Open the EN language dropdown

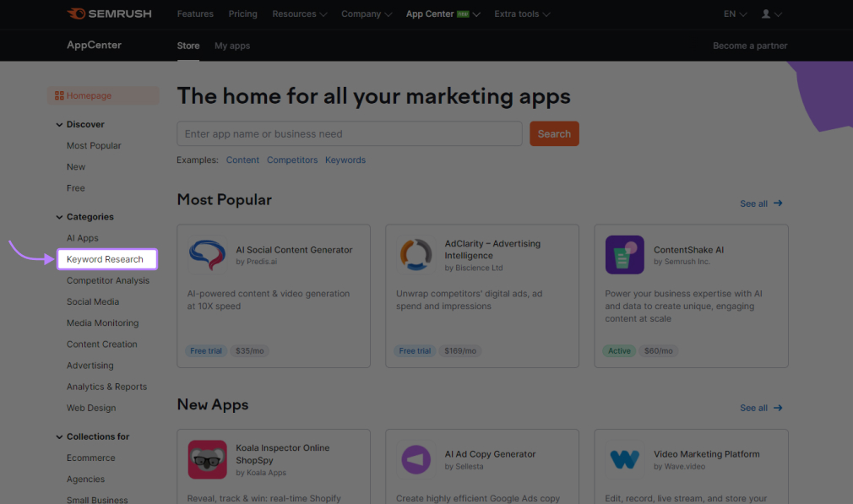(735, 14)
